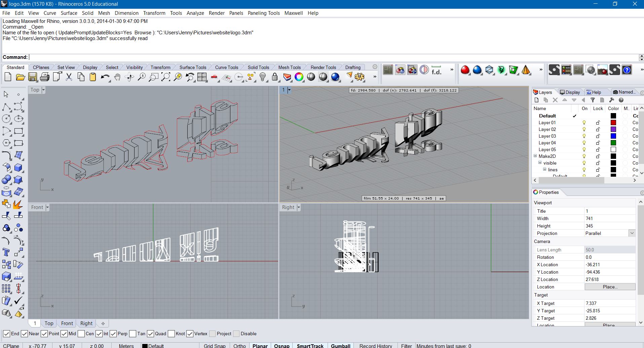Toggle Ortho in the status bar

click(x=239, y=346)
